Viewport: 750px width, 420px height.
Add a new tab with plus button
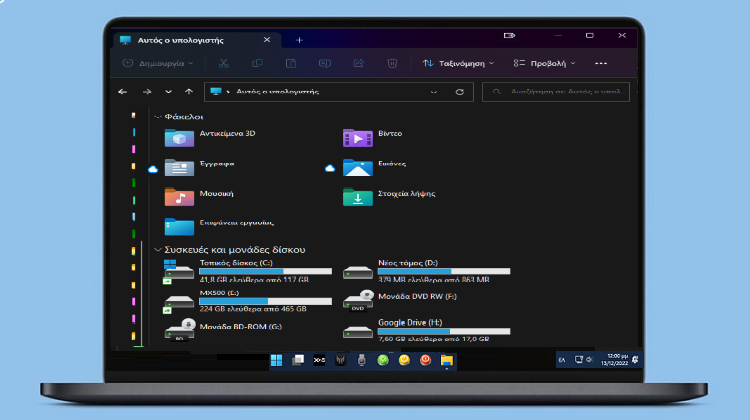pos(299,40)
